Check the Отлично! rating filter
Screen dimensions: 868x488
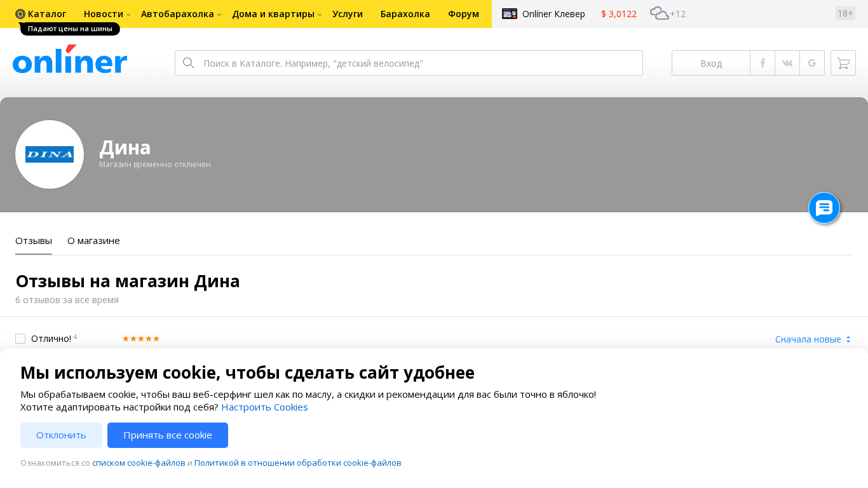[x=20, y=339]
